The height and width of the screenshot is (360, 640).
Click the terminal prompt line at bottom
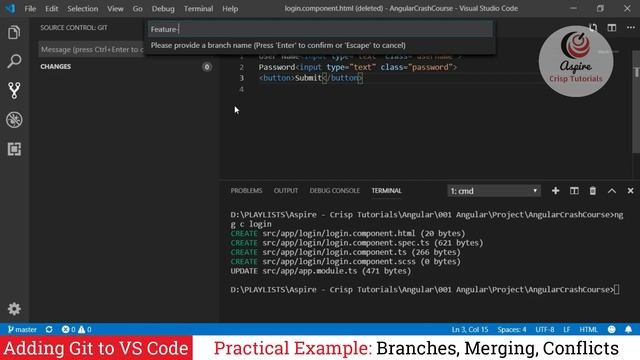[x=424, y=289]
